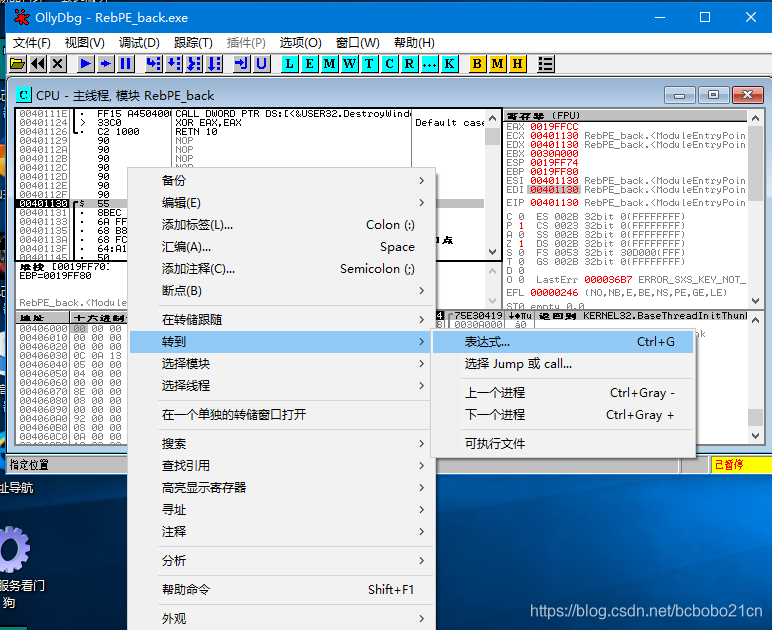Select 选择 Jump 或 call... entry
This screenshot has width=772, height=630.
(x=563, y=364)
